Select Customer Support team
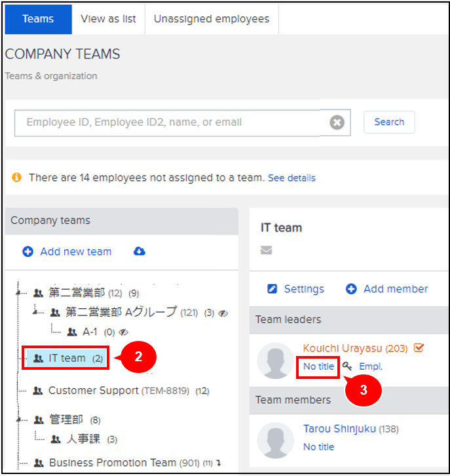This screenshot has height=476, width=450. tap(94, 391)
